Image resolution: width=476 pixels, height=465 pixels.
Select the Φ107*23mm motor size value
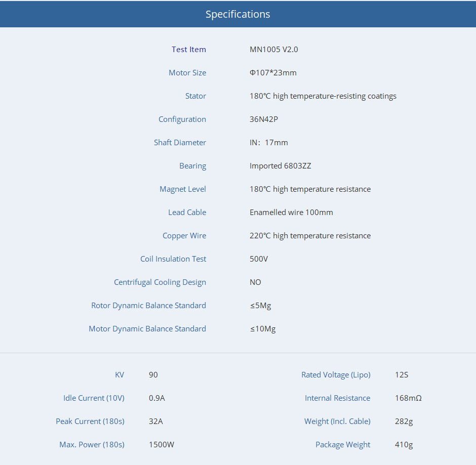[273, 73]
